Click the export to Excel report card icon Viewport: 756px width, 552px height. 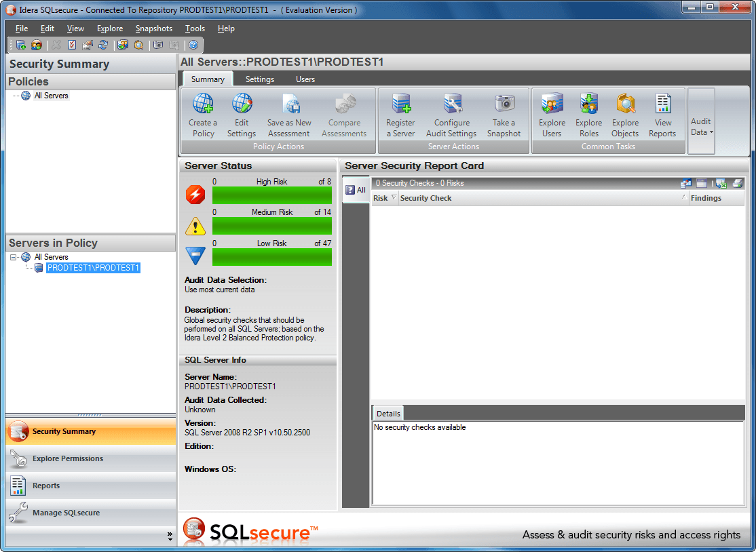tap(721, 183)
